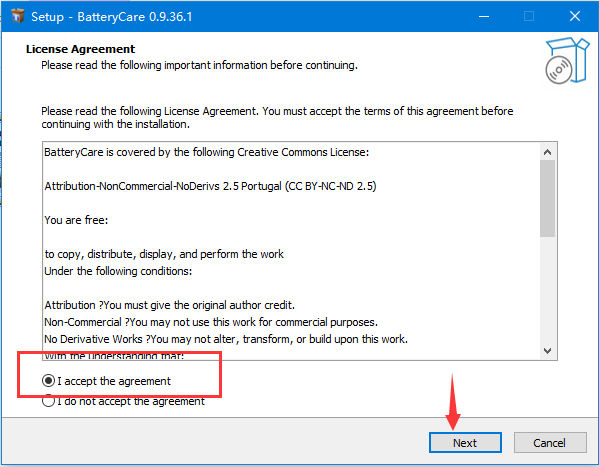
Task: Click the 'License Agreement' heading
Action: 80,49
